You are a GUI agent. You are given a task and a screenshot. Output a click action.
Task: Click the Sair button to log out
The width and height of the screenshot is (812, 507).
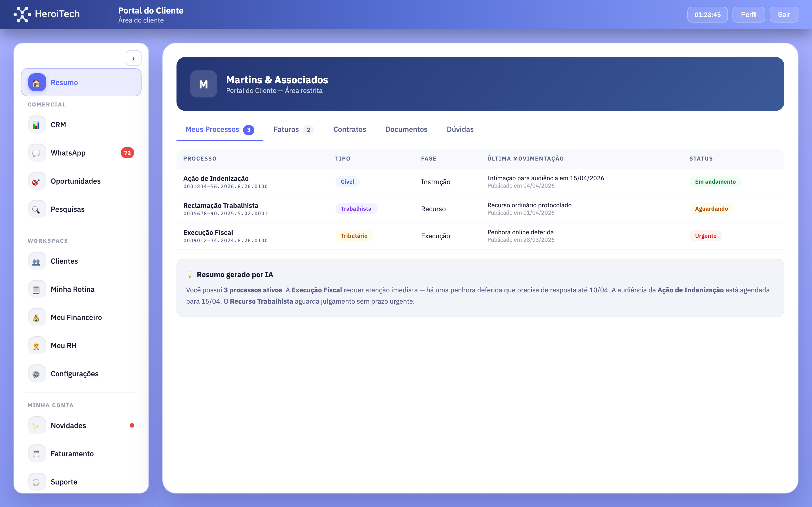[784, 14]
